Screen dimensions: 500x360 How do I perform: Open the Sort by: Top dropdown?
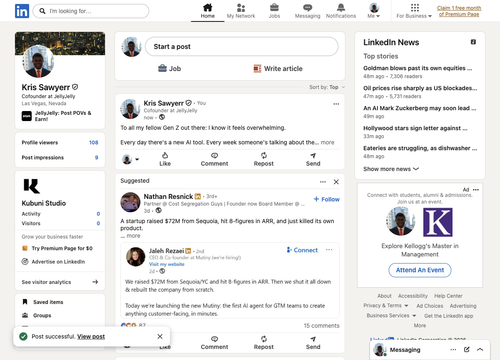coord(327,87)
